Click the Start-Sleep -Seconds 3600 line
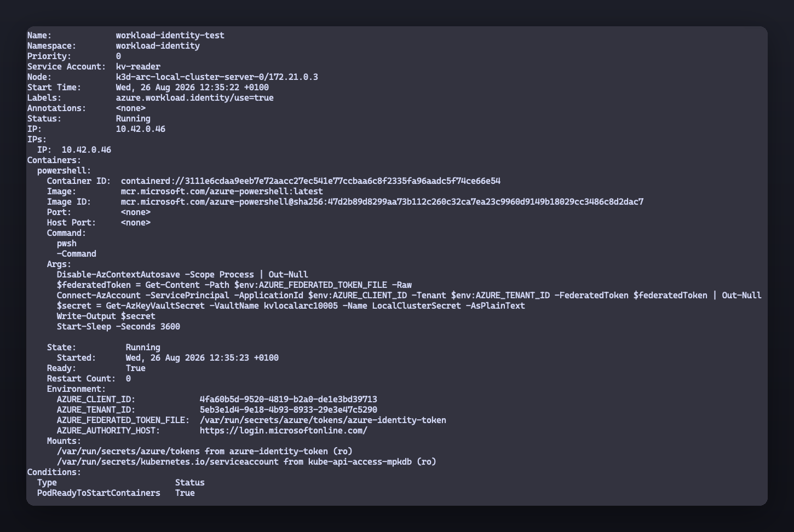 118,327
